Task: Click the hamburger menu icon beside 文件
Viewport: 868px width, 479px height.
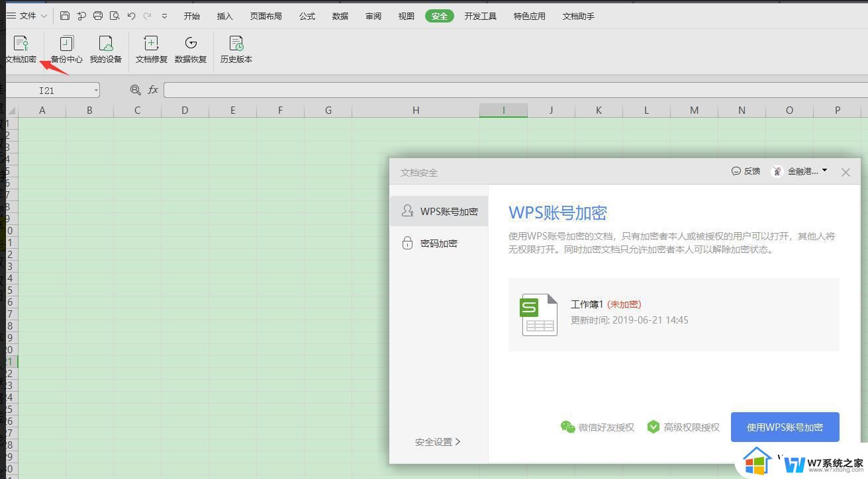Action: 11,15
